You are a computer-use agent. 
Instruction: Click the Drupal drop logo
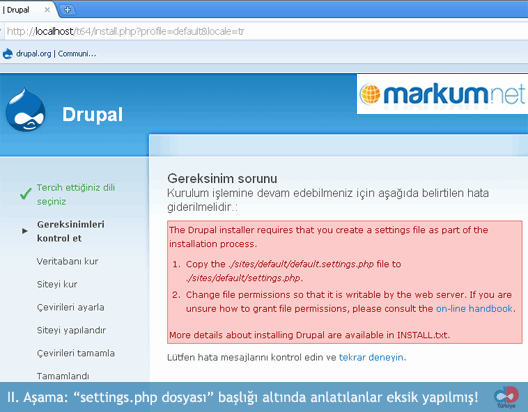point(26,110)
